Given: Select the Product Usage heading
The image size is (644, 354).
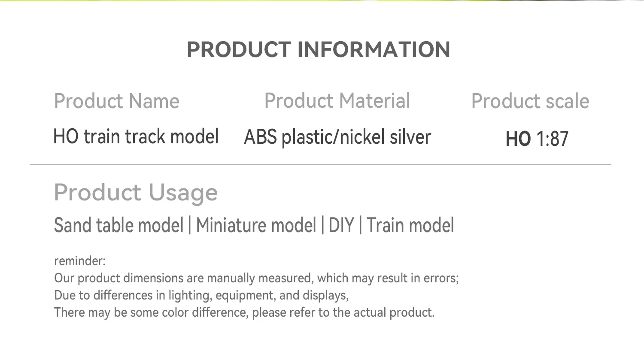Looking at the screenshot, I should 136,193.
